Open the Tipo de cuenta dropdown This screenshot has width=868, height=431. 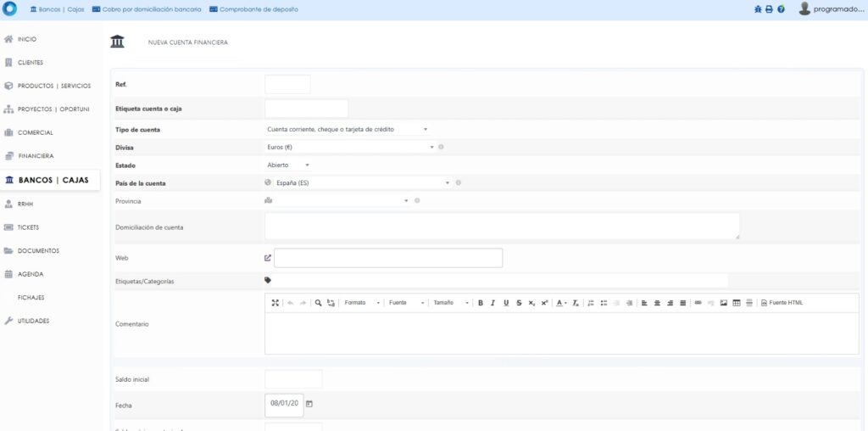(x=348, y=130)
